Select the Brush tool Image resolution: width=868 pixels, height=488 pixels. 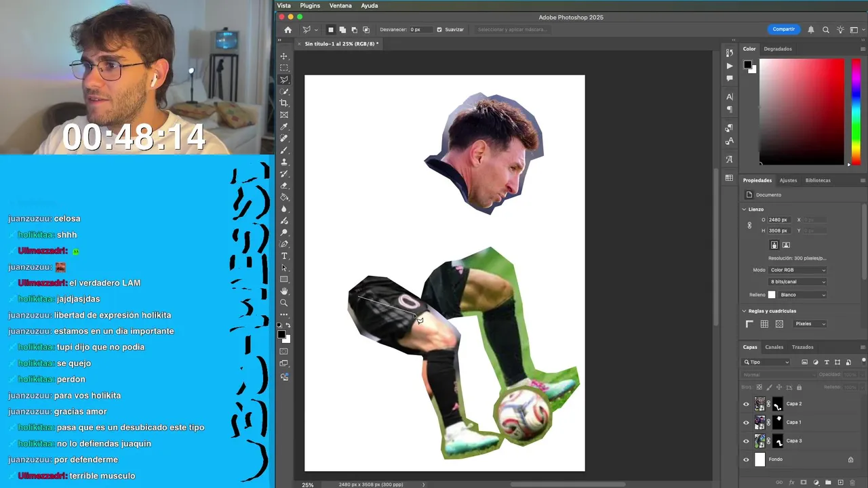[x=284, y=150]
